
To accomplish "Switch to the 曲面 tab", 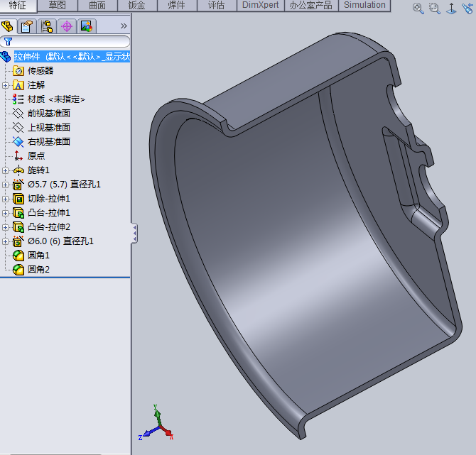I will pos(97,6).
